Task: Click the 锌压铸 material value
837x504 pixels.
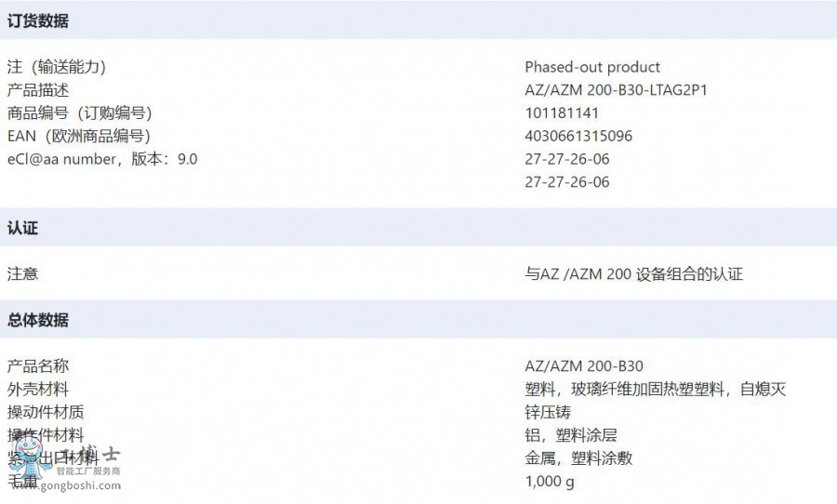Action: [548, 412]
